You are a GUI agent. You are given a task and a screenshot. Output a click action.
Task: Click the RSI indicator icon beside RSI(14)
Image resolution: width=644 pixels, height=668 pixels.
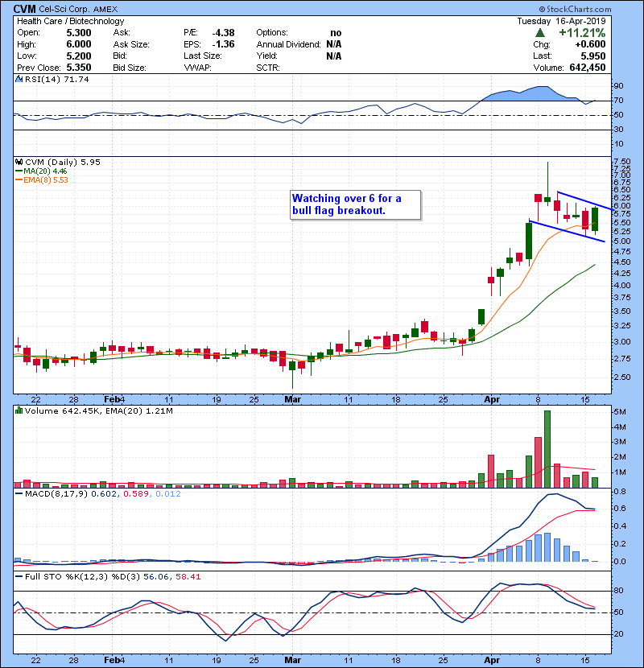tap(19, 79)
